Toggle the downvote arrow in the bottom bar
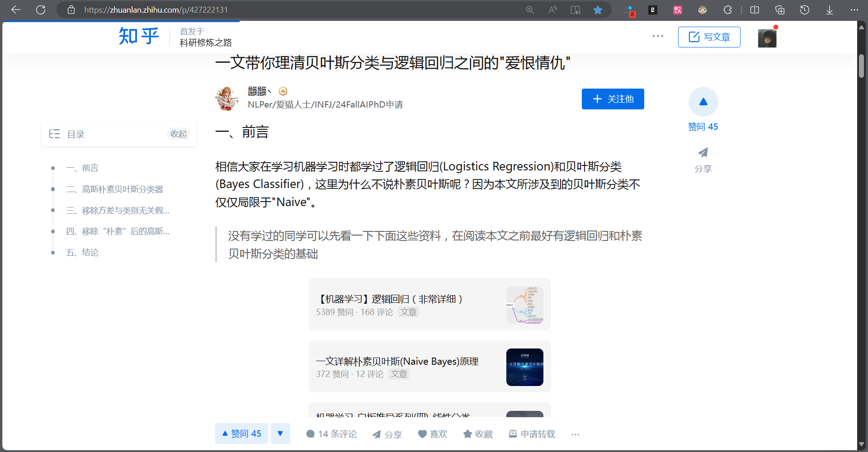868x452 pixels. pyautogui.click(x=280, y=433)
